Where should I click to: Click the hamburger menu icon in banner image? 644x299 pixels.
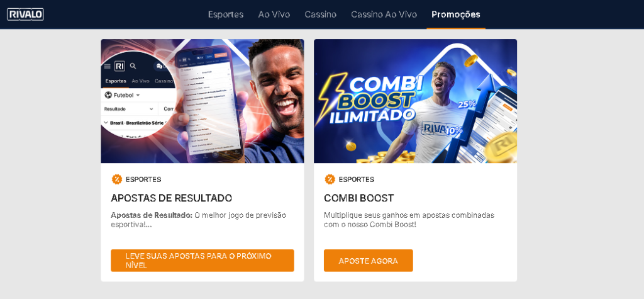(107, 66)
